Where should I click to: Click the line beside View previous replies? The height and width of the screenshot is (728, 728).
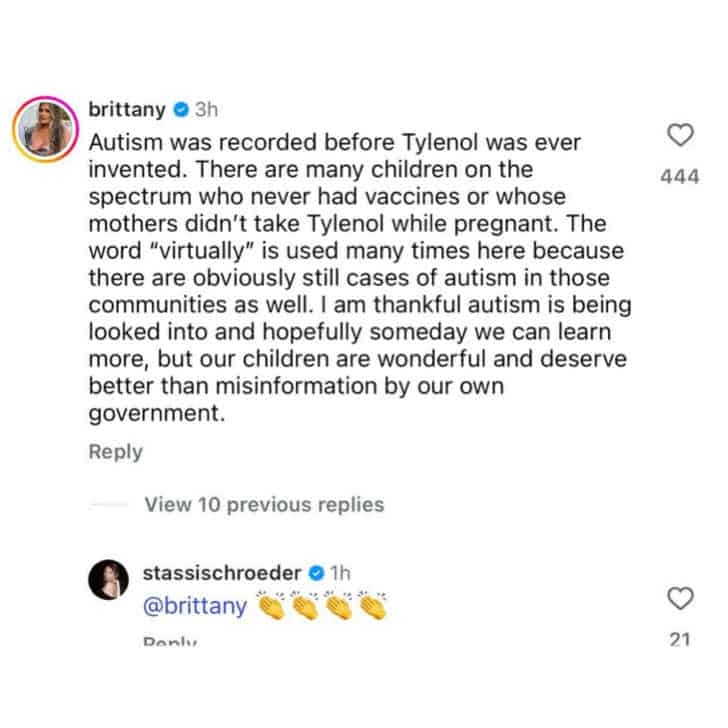tap(109, 506)
